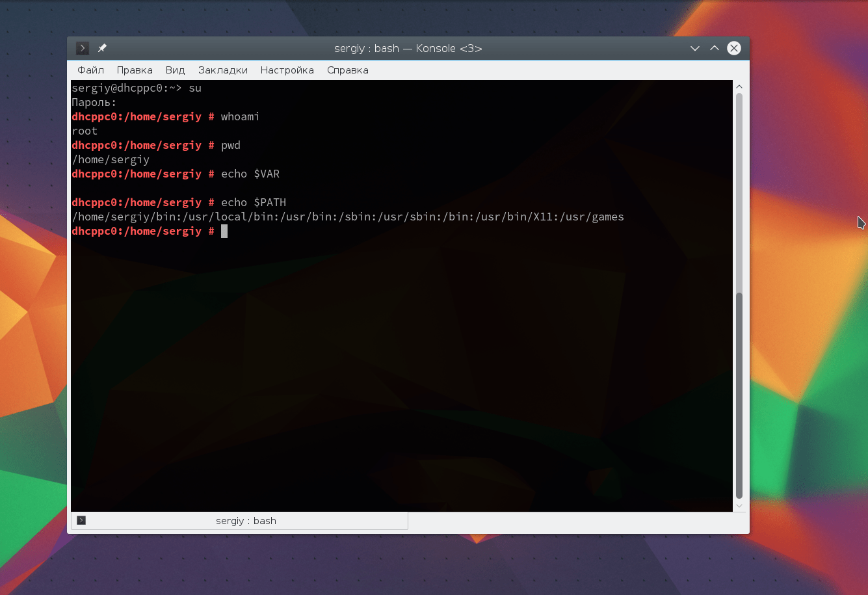The height and width of the screenshot is (595, 868).
Task: Click the scrollbar up arrow
Action: point(739,85)
